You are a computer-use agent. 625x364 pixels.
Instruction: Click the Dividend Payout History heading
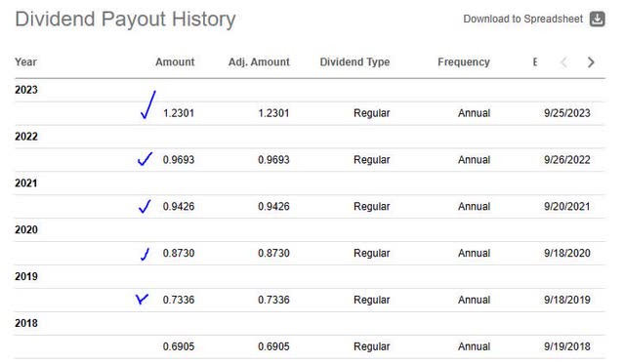(x=125, y=20)
